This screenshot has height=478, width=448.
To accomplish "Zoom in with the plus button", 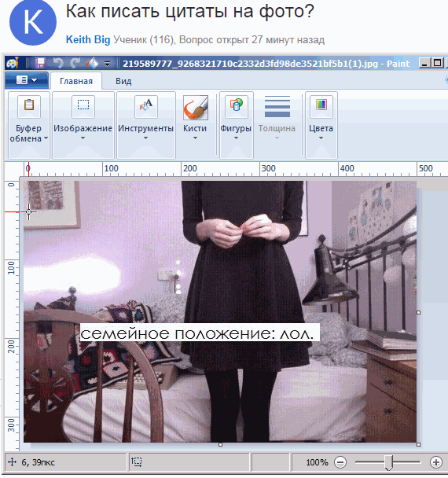I will pos(435,462).
